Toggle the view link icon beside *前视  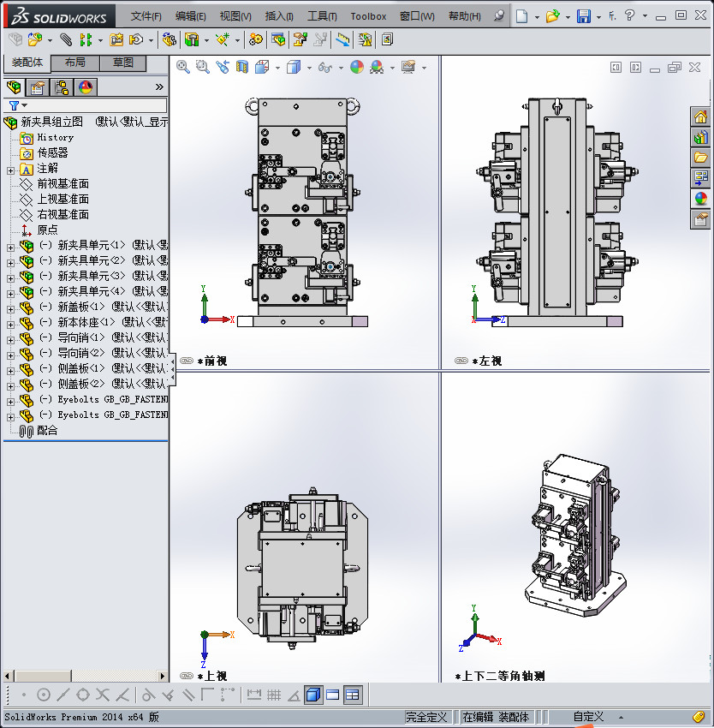click(186, 361)
